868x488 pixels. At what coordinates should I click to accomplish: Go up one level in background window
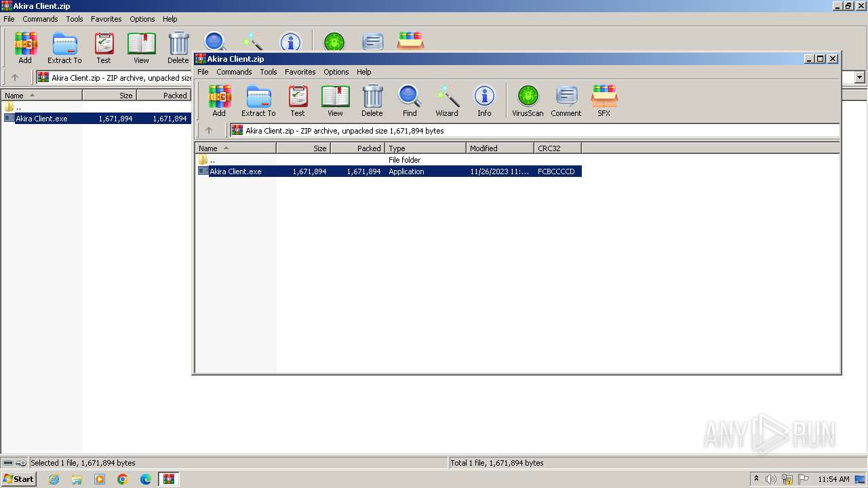click(x=15, y=77)
